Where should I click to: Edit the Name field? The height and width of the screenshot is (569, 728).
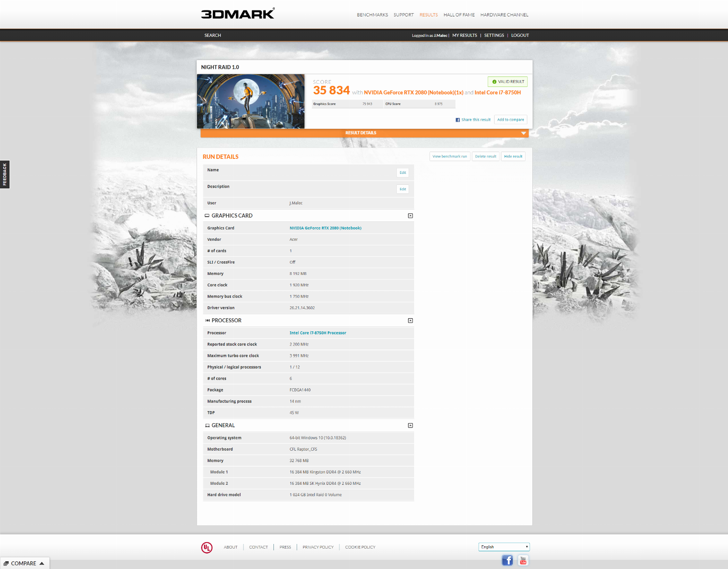pyautogui.click(x=403, y=173)
